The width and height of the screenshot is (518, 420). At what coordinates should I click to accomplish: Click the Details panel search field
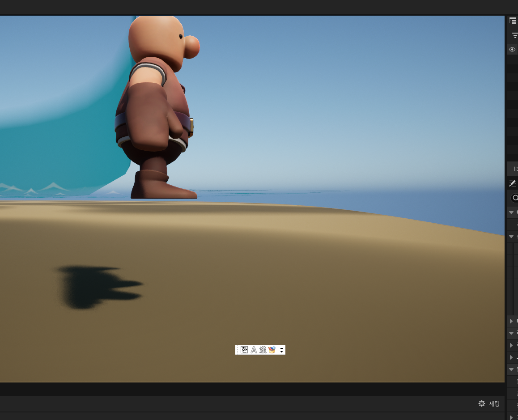coord(514,198)
